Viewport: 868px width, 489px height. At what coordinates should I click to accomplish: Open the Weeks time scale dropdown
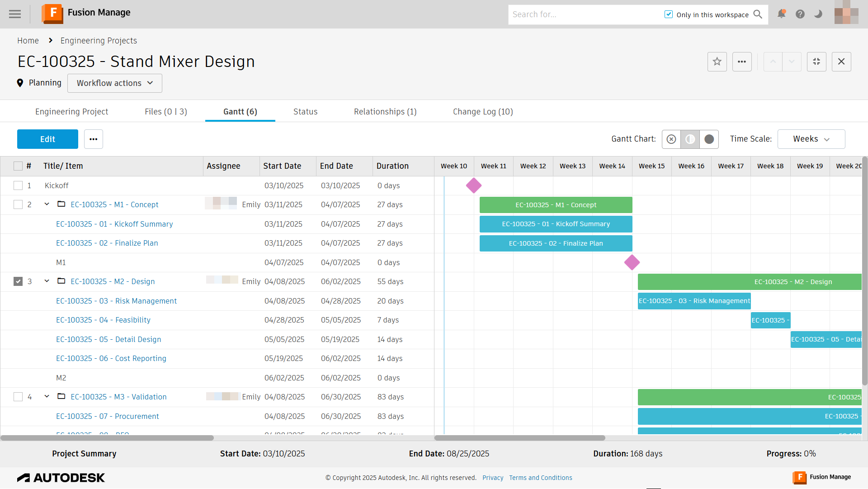[x=811, y=139]
